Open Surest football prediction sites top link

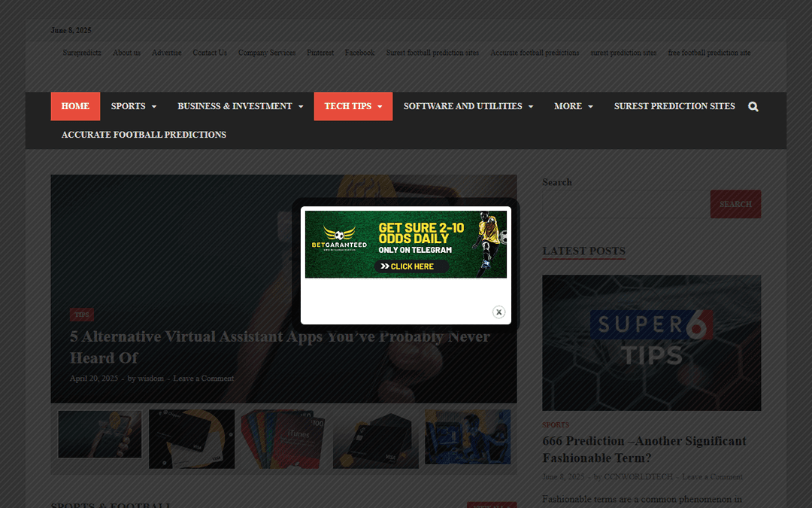(x=432, y=53)
